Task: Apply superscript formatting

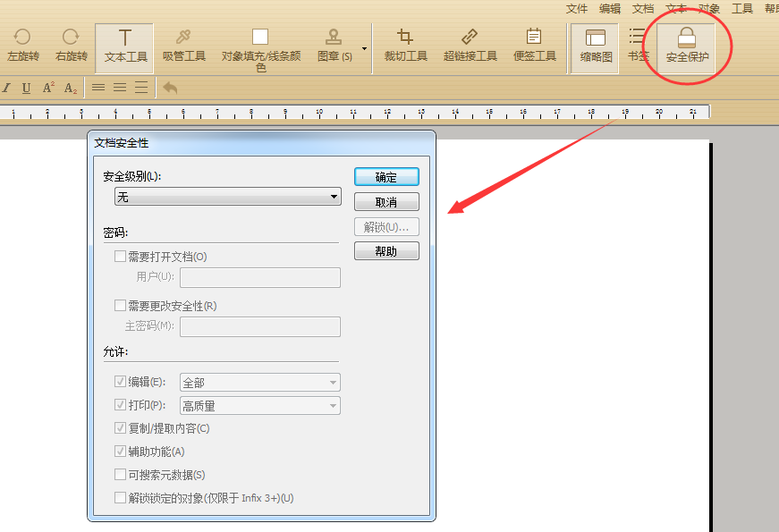Action: pyautogui.click(x=48, y=88)
